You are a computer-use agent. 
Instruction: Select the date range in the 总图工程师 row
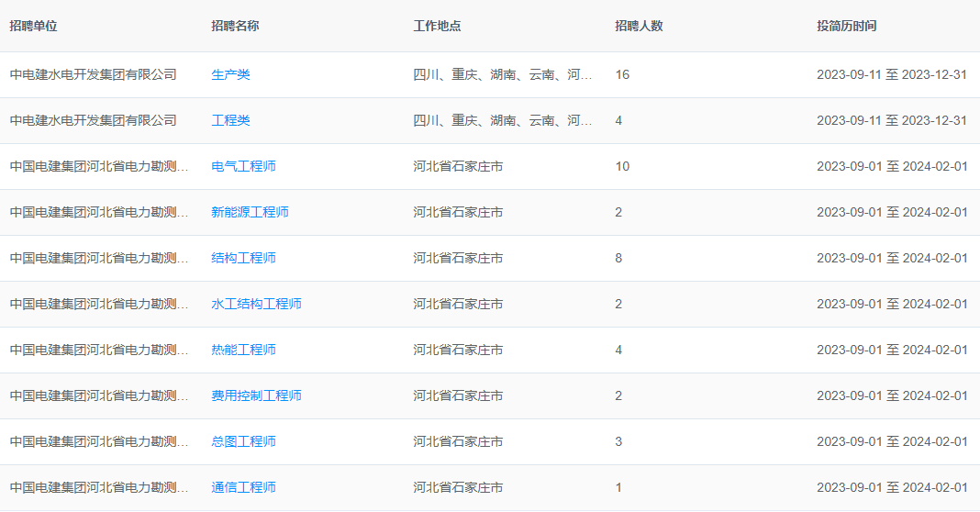(892, 441)
